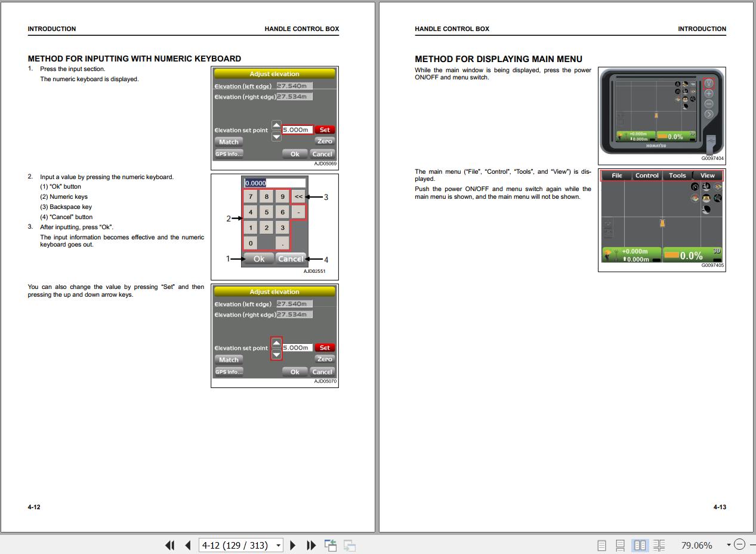756x554 pixels.
Task: Click the text "(2) Numeric keys"
Action: [x=64, y=196]
